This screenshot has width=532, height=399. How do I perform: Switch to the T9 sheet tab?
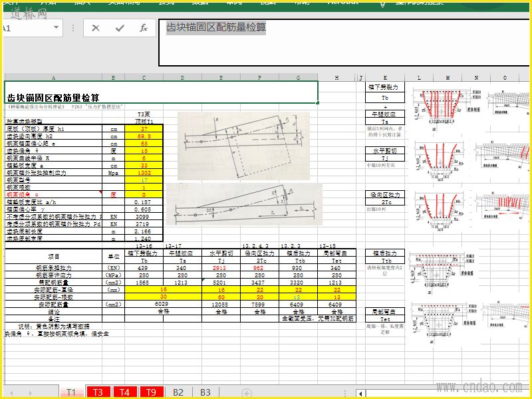152,392
